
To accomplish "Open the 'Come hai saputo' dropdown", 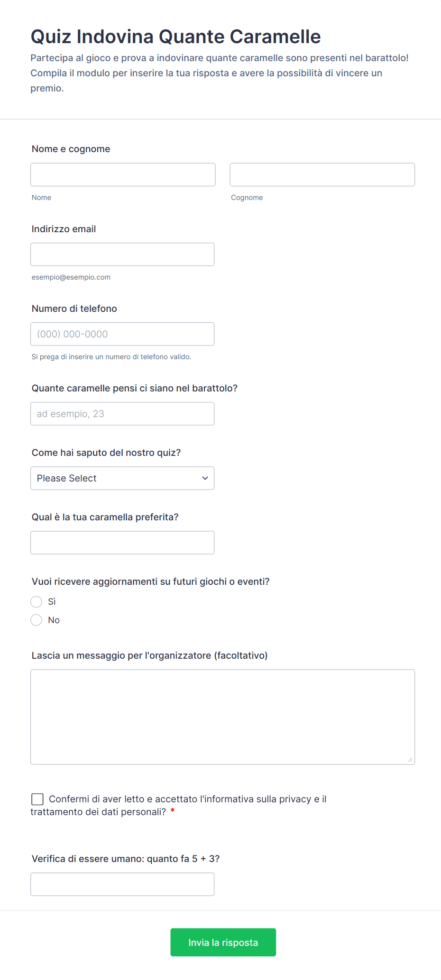I will 122,478.
